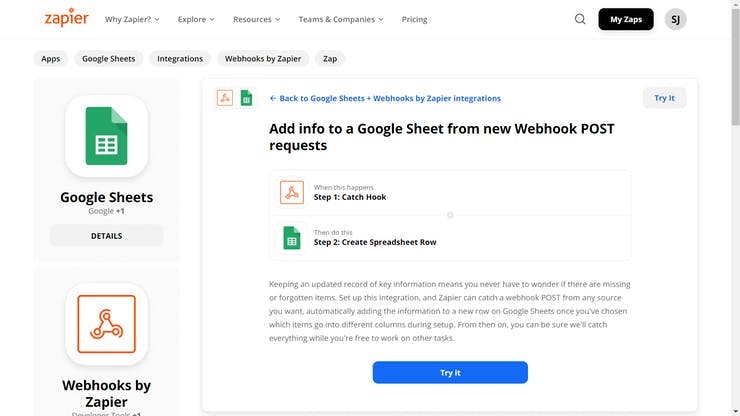This screenshot has height=416, width=740.
Task: Click the large Webhooks by Zapier icon
Action: pos(106,323)
